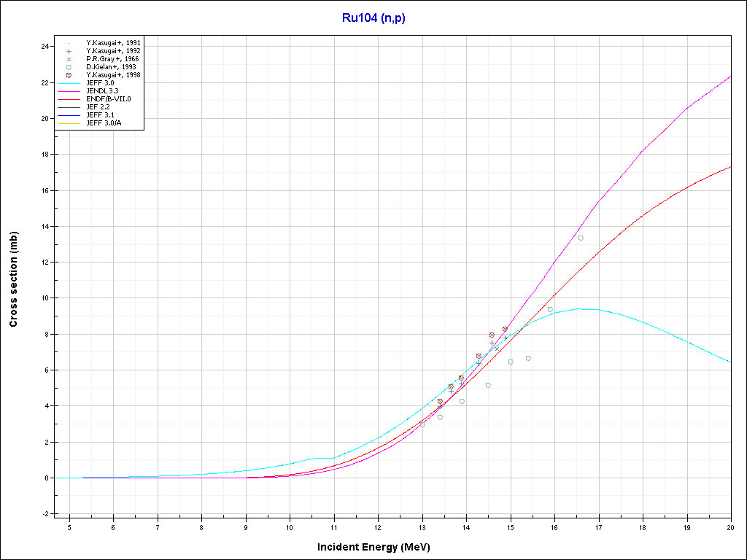Click the cross marker for P.R.Gray+, 1966 in legend

click(69, 59)
